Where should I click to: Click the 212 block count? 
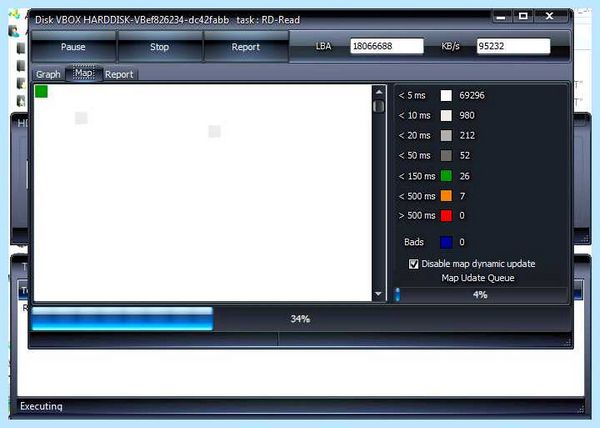[x=467, y=135]
